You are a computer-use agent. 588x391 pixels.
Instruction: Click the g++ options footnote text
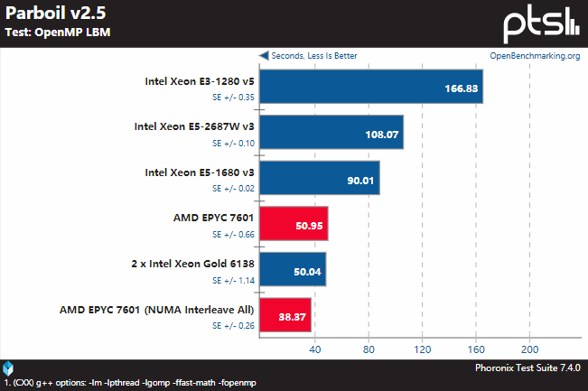coord(130,383)
